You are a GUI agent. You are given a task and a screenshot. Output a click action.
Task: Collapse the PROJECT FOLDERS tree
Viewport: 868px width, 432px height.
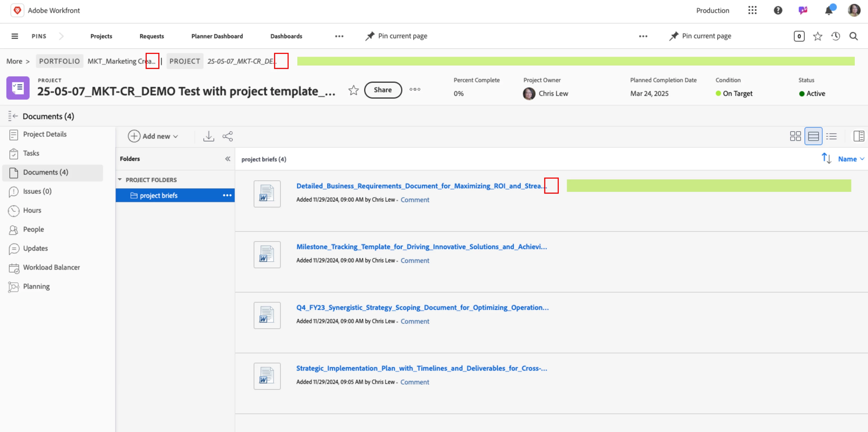pyautogui.click(x=120, y=179)
